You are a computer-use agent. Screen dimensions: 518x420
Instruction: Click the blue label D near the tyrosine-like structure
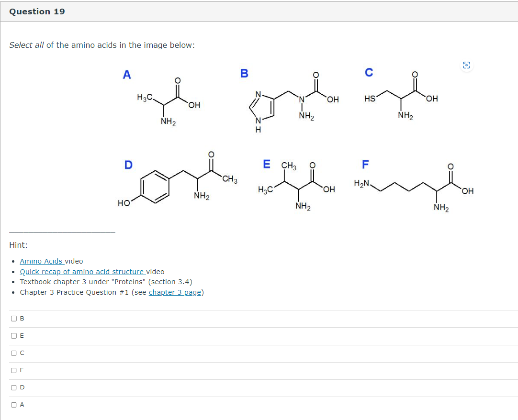click(x=128, y=165)
